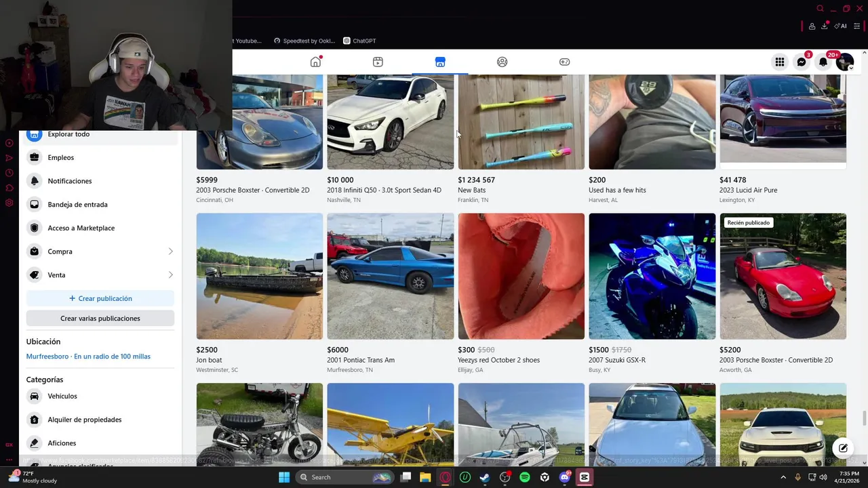Open the Opera sidebar history clock icon
The image size is (868, 488).
click(9, 173)
